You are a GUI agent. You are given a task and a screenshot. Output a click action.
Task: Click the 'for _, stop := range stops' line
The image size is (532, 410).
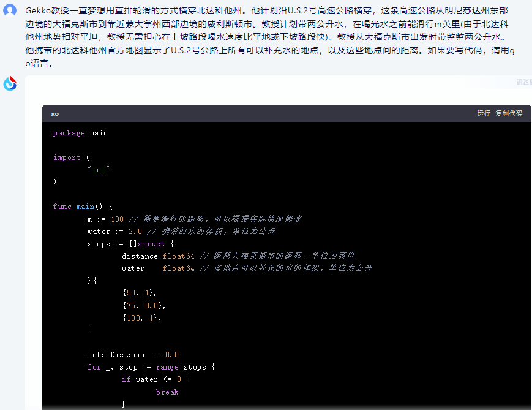151,367
